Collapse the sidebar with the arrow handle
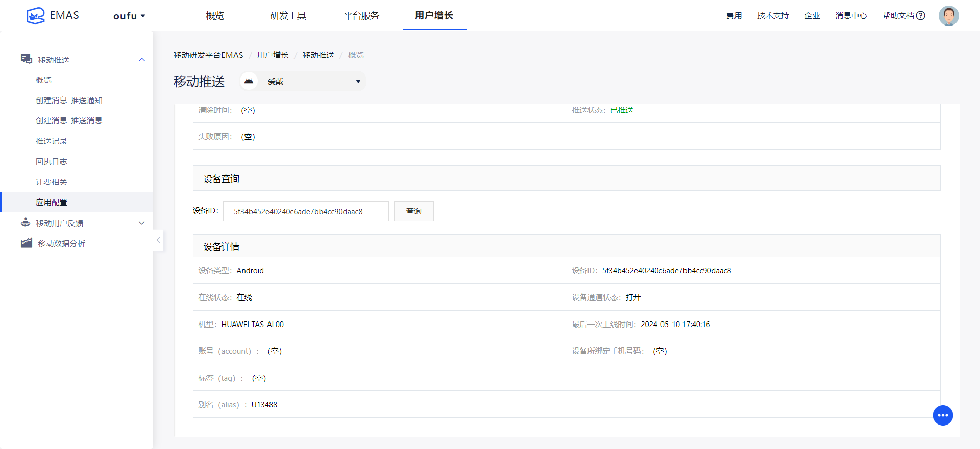Image resolution: width=980 pixels, height=449 pixels. point(158,240)
